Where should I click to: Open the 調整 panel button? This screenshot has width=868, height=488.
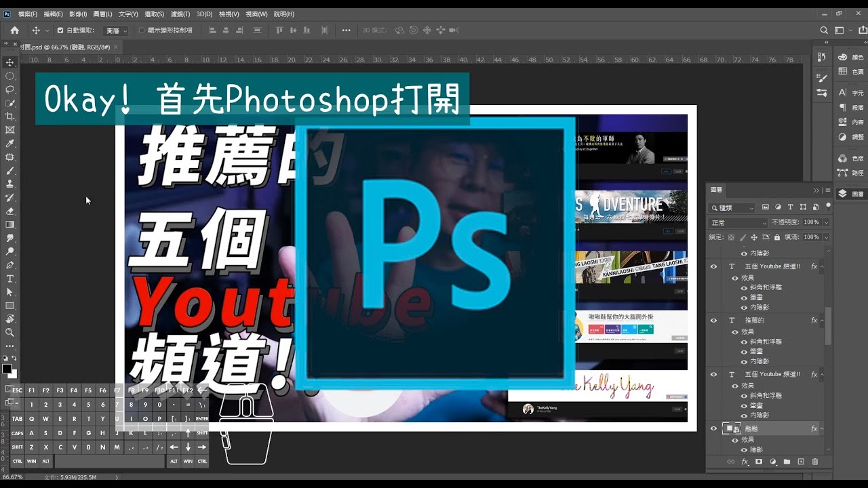[852, 137]
